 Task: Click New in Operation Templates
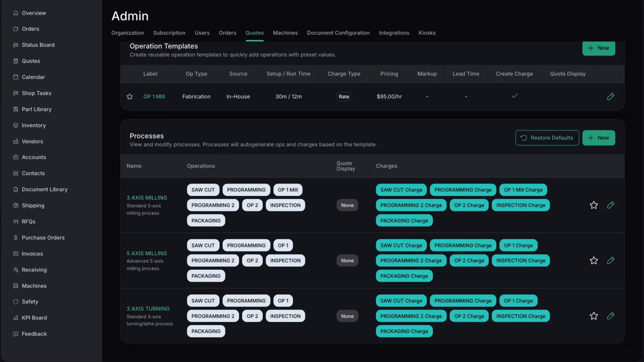[598, 48]
